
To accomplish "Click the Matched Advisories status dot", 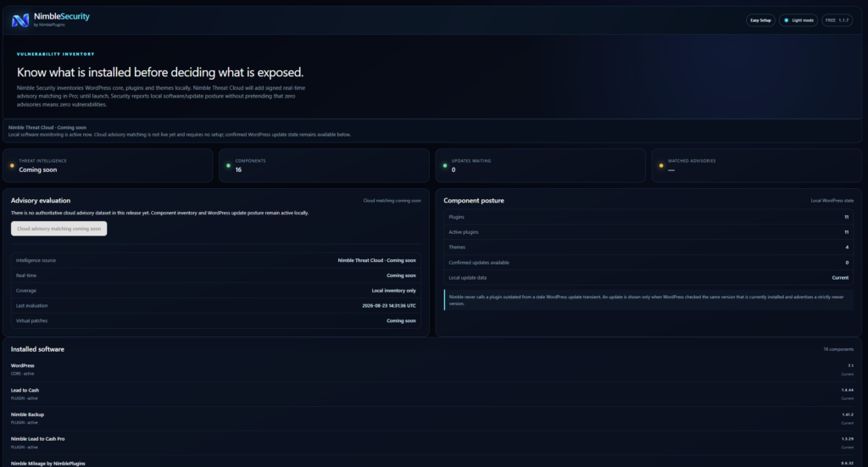I will 661,165.
